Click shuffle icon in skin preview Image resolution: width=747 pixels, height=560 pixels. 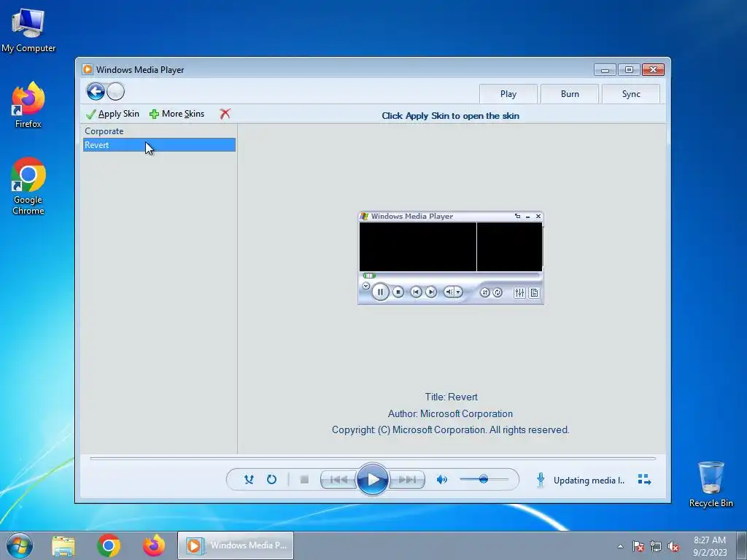pos(485,292)
